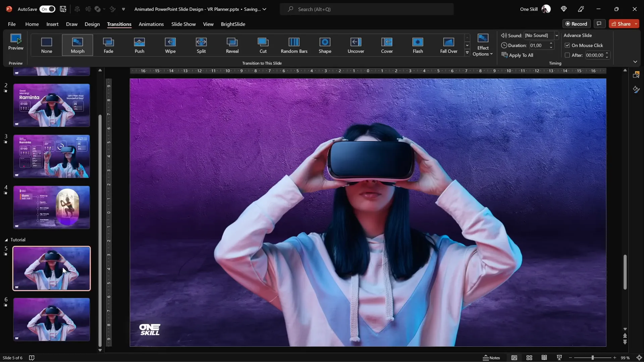Collapse the ribbon chevron
644x362 pixels.
[635, 62]
